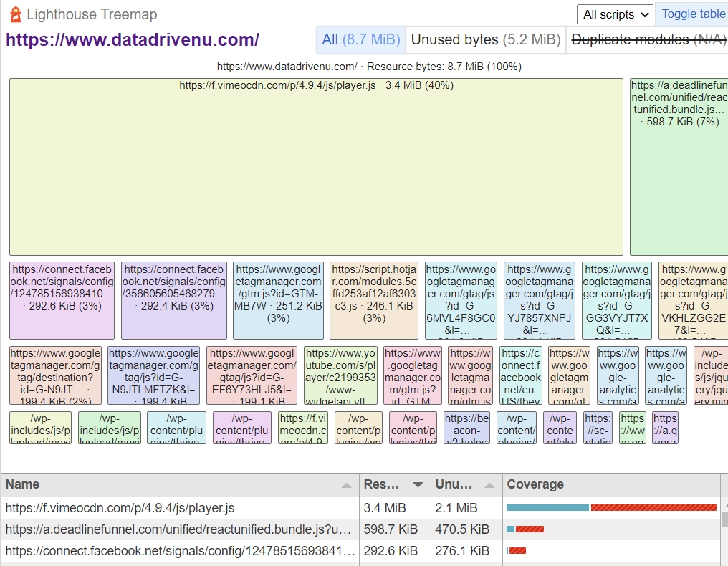The height and width of the screenshot is (566, 728).
Task: Click the beacon-v2 helpscout treemap block
Action: pyautogui.click(x=466, y=428)
